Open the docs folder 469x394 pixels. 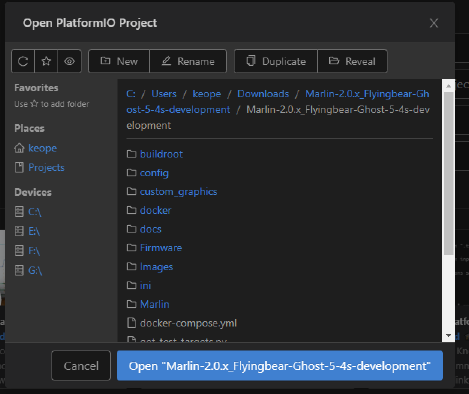pyautogui.click(x=151, y=229)
